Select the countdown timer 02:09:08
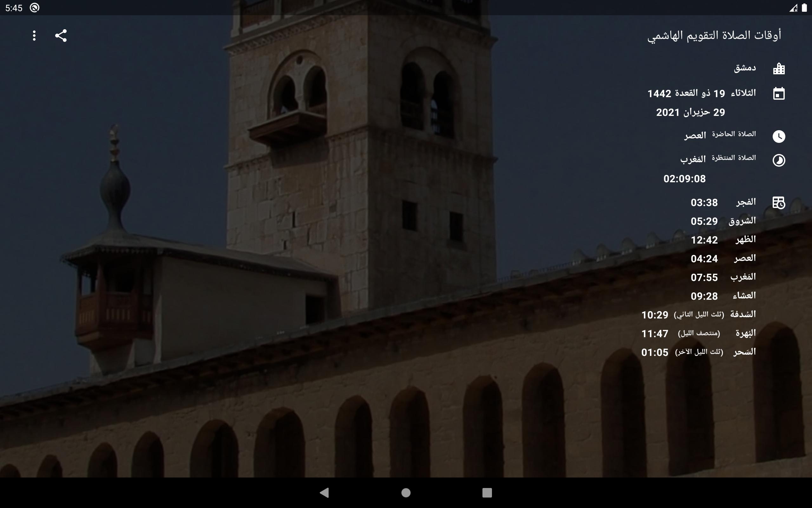 [x=684, y=179]
